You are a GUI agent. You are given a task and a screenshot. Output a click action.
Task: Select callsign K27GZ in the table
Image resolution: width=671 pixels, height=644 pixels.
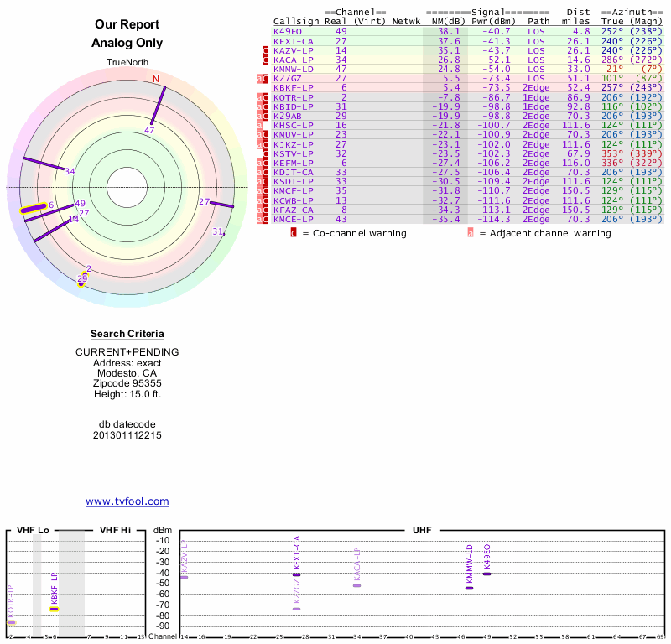pos(288,78)
